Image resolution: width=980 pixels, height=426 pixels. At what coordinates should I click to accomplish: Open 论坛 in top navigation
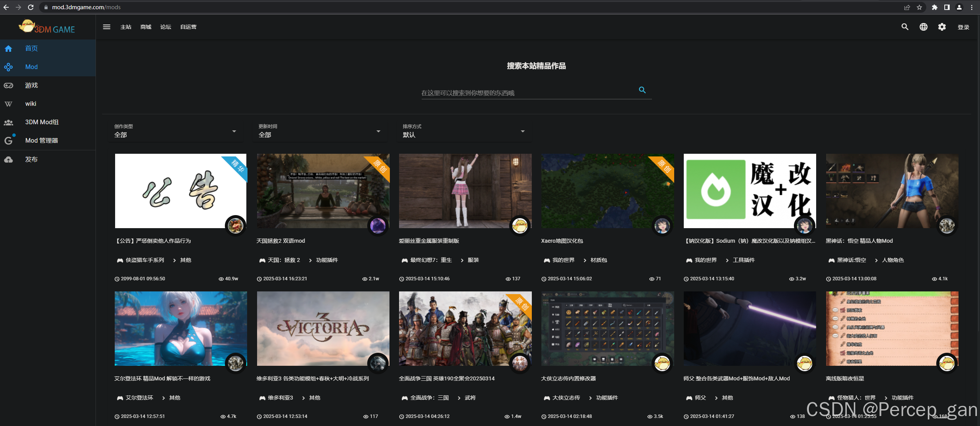pyautogui.click(x=166, y=27)
